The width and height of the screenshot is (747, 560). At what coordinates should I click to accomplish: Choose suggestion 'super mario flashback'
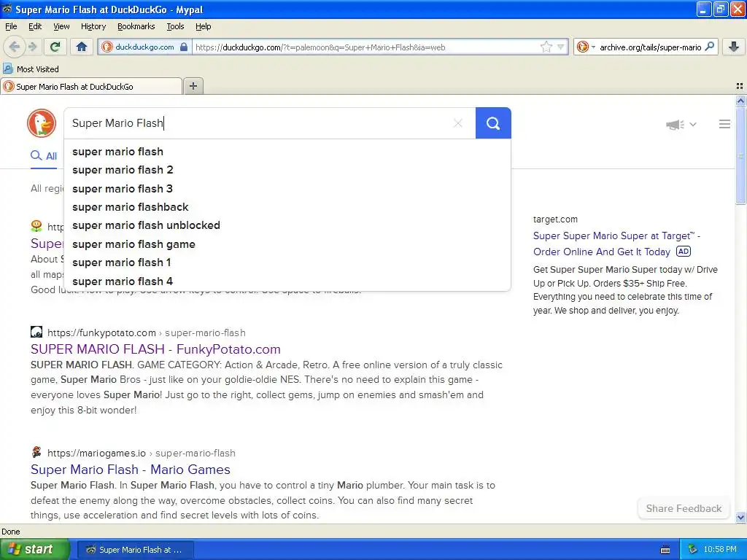287,207
